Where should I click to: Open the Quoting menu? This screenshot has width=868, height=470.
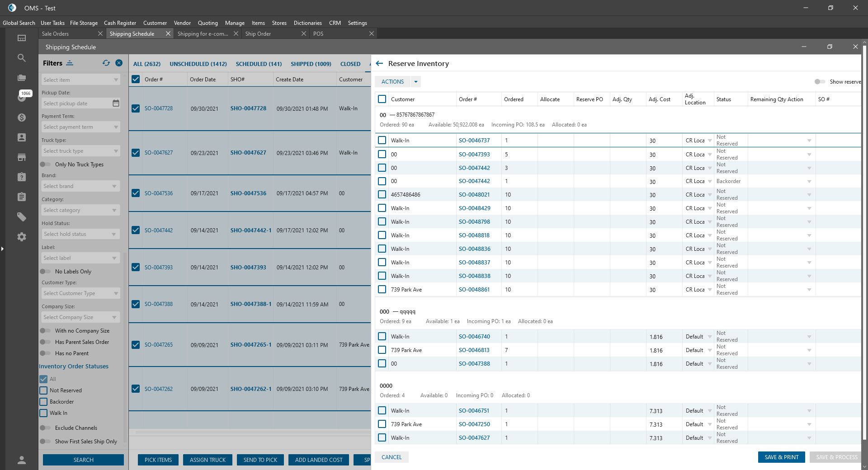208,23
